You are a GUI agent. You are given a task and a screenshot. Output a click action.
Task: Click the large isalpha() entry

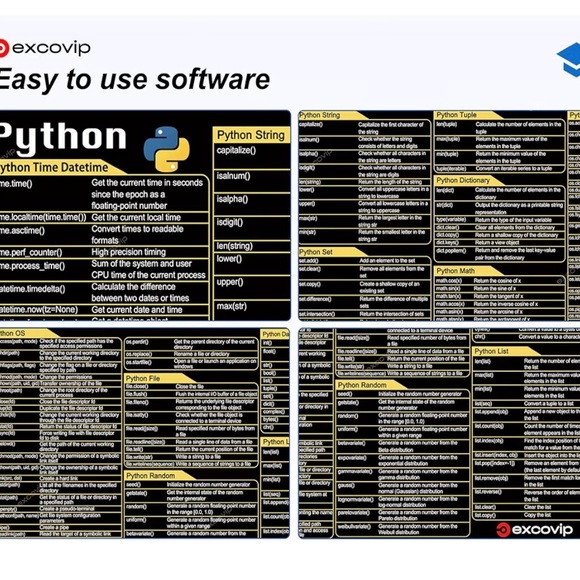pyautogui.click(x=232, y=199)
